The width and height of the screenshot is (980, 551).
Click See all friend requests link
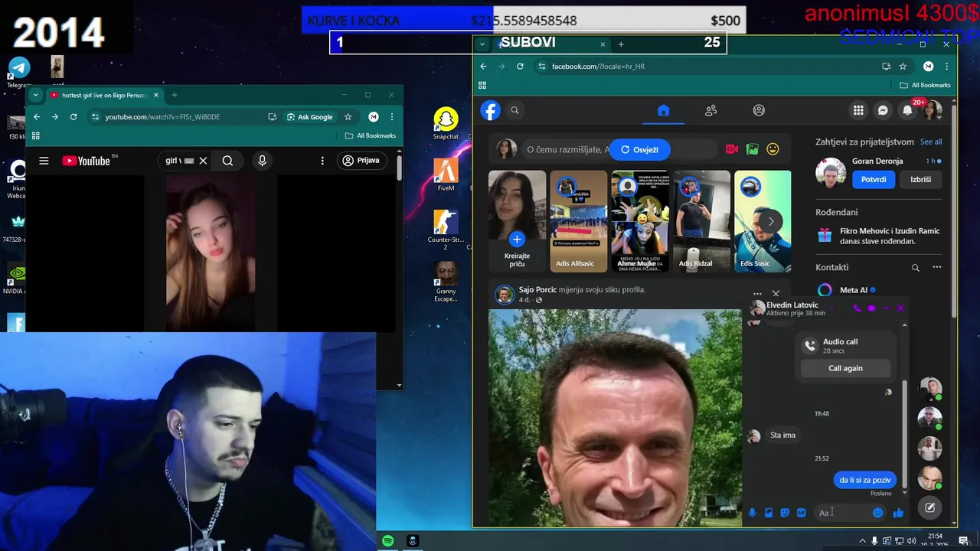tap(931, 142)
